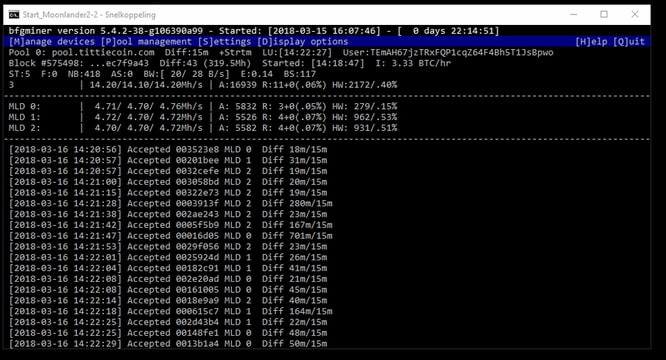Image resolution: width=666 pixels, height=360 pixels.
Task: Maximize the Start_Moonlander2-2 window
Action: 604,14
